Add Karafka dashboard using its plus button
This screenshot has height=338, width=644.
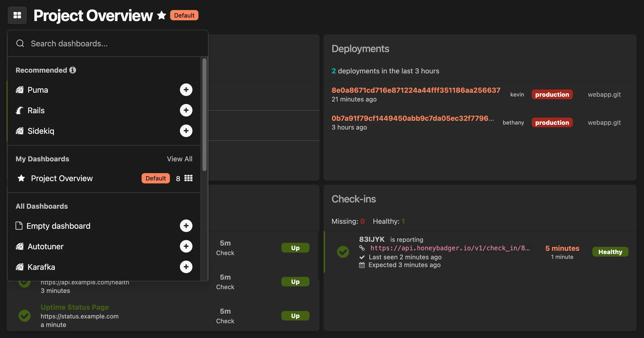(186, 267)
